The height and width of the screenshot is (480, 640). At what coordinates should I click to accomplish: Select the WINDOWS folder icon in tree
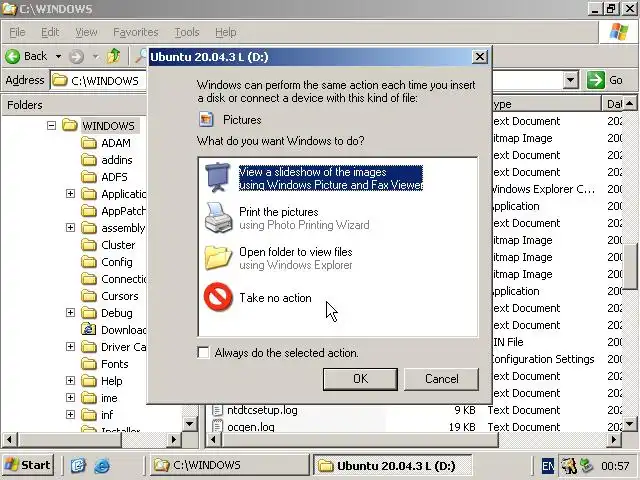point(70,125)
